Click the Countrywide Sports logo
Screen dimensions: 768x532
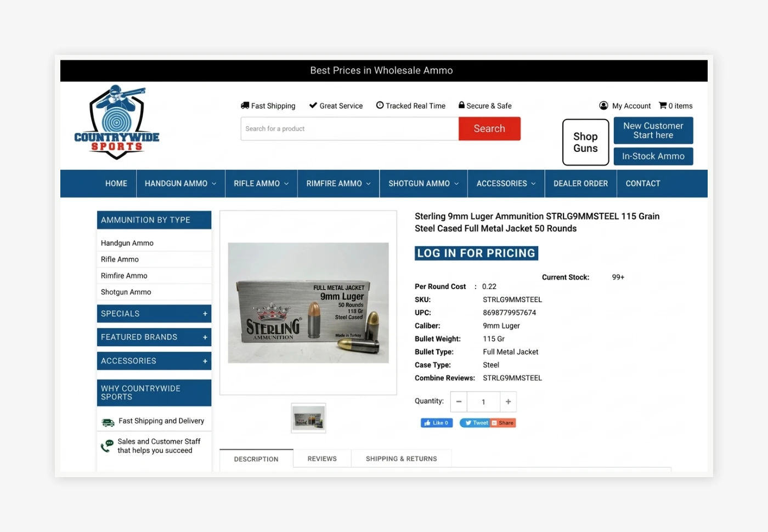coord(117,122)
